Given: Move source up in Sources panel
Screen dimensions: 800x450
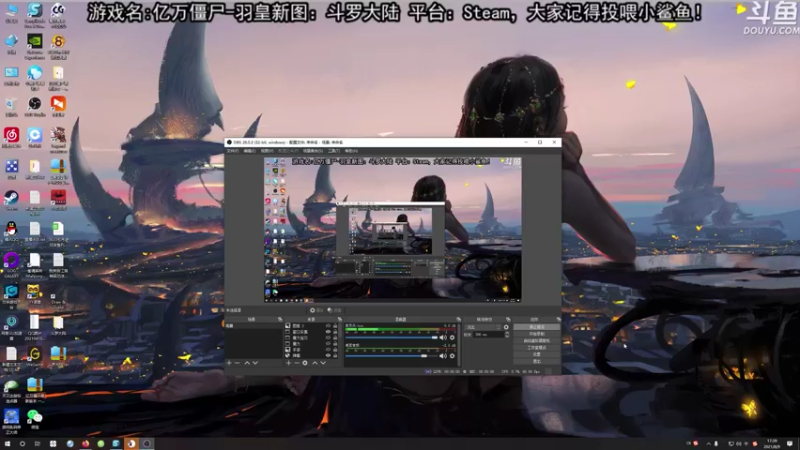Looking at the screenshot, I should point(315,363).
